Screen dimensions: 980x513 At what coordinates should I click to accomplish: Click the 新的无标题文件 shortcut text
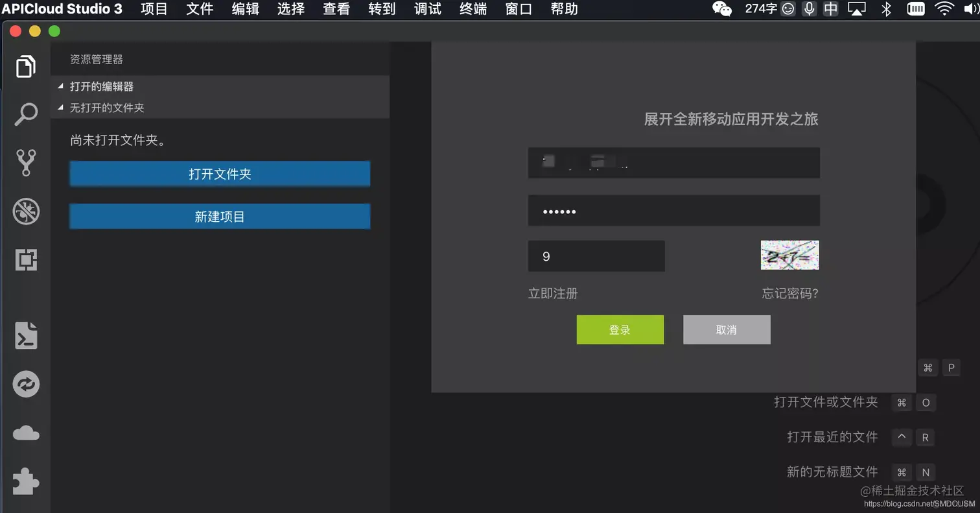(832, 471)
